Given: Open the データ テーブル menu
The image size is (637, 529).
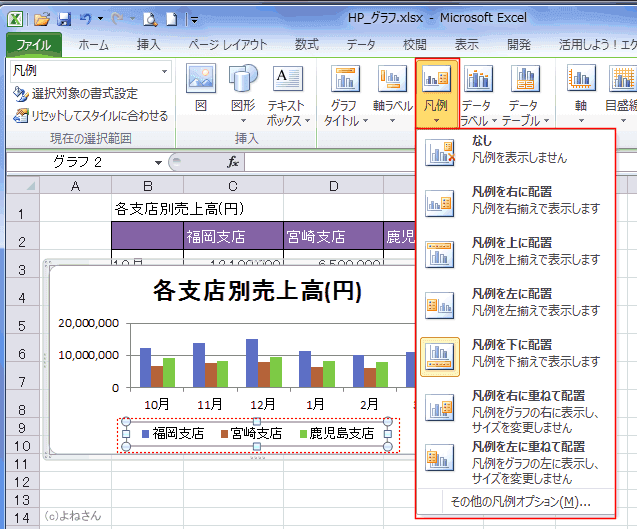Looking at the screenshot, I should (x=526, y=95).
